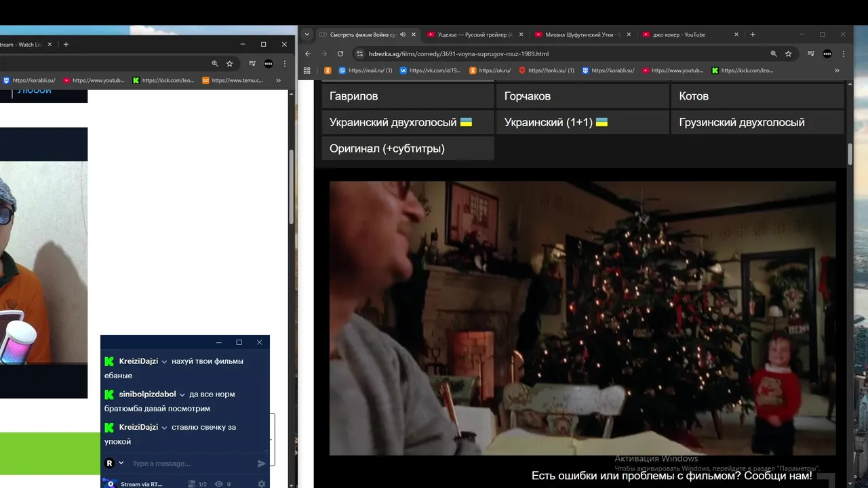Image resolution: width=868 pixels, height=488 pixels.
Task: Open new tab in right browser window
Action: coord(753,35)
